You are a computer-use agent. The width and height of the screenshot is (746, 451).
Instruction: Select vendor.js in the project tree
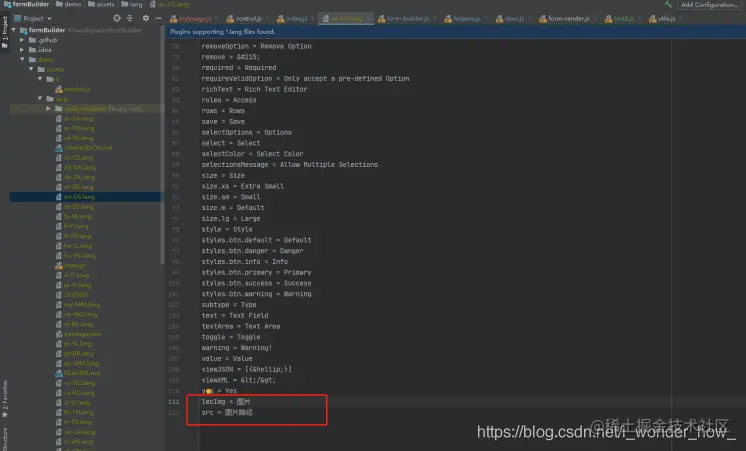click(77, 89)
